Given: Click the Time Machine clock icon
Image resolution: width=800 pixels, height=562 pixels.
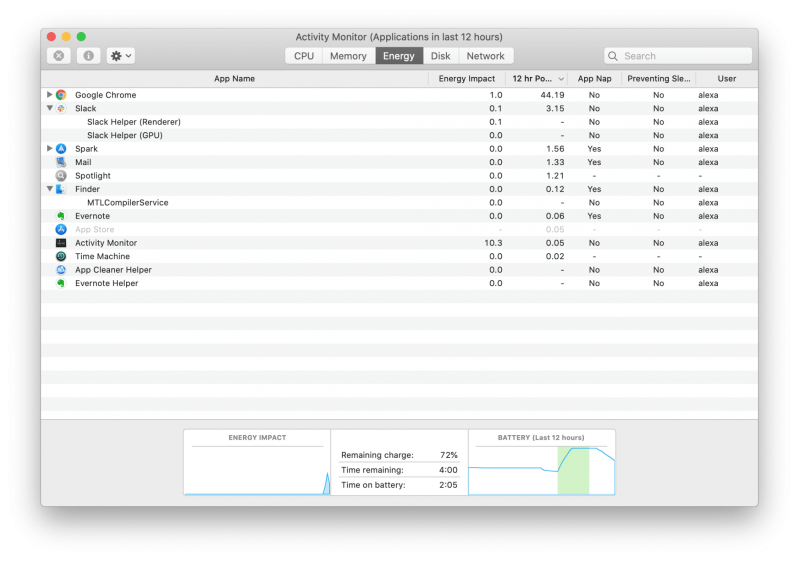Looking at the screenshot, I should [x=61, y=256].
